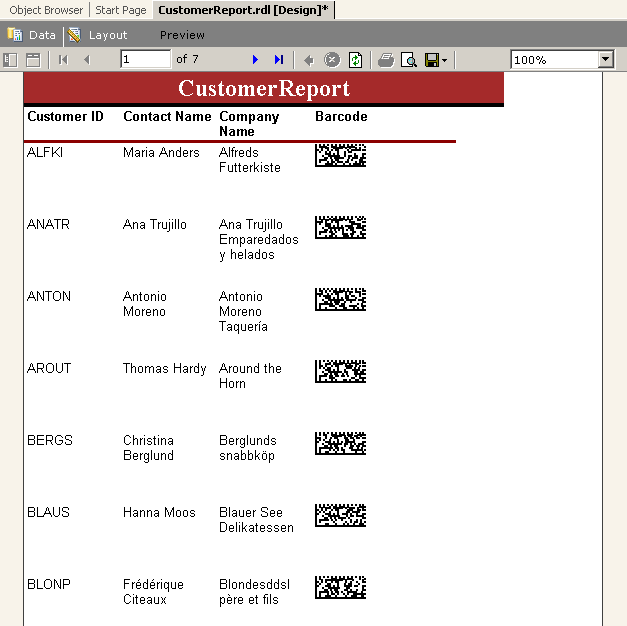Click the barcode in the BLONP row
This screenshot has width=627, height=626.
(340, 587)
